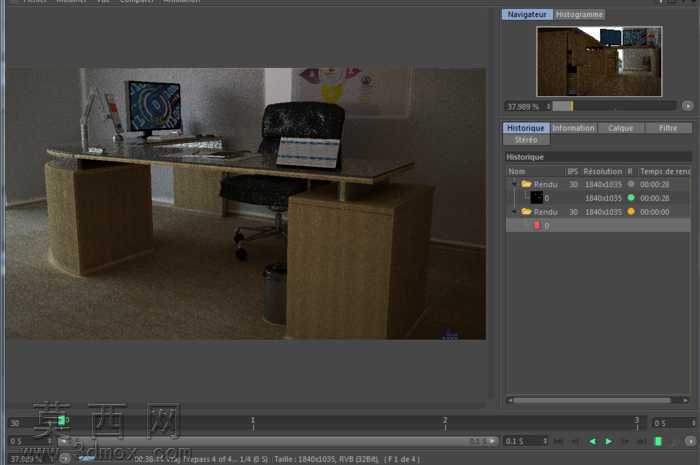700x465 pixels.
Task: Click timeline marker 3
Action: click(x=637, y=423)
